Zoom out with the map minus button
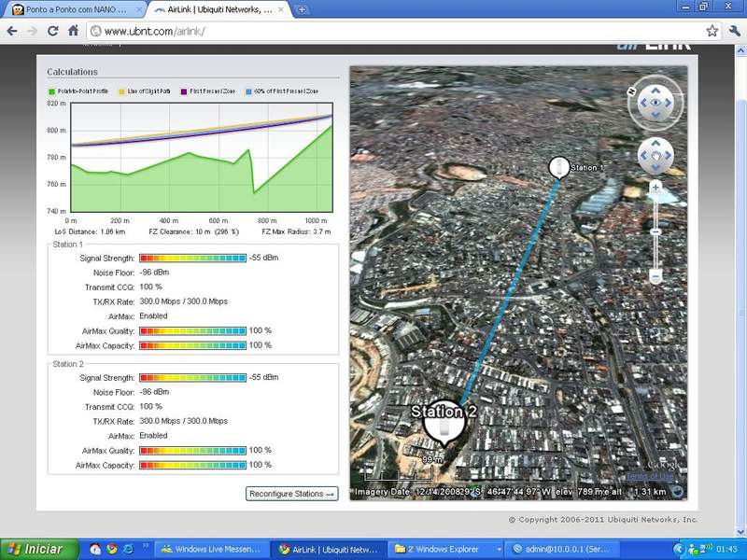This screenshot has width=747, height=560. (x=655, y=276)
